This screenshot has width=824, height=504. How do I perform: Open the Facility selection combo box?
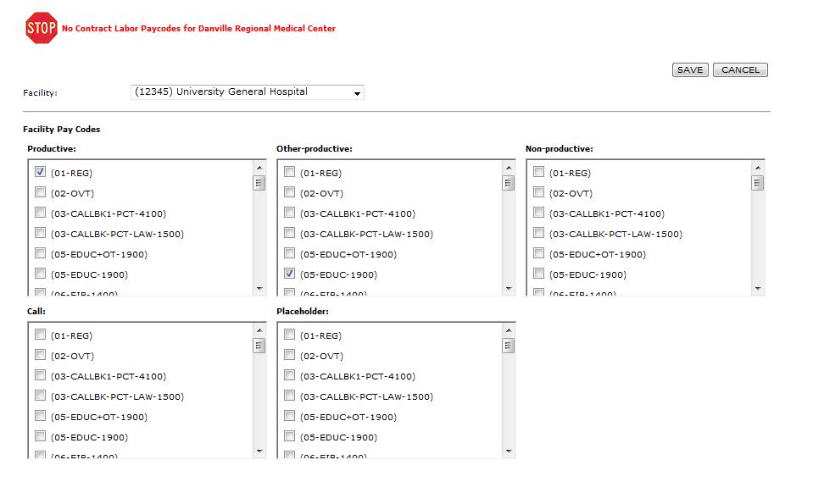246,91
